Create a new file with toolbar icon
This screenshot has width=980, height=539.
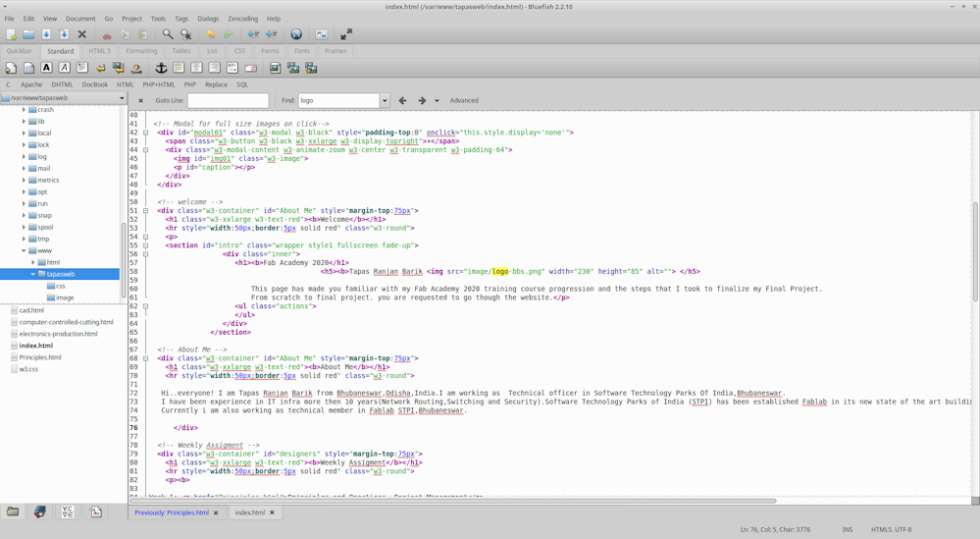click(11, 34)
